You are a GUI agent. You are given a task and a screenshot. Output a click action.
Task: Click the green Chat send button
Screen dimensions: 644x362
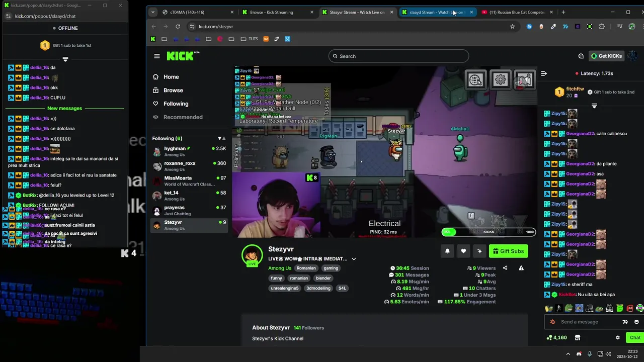635,337
